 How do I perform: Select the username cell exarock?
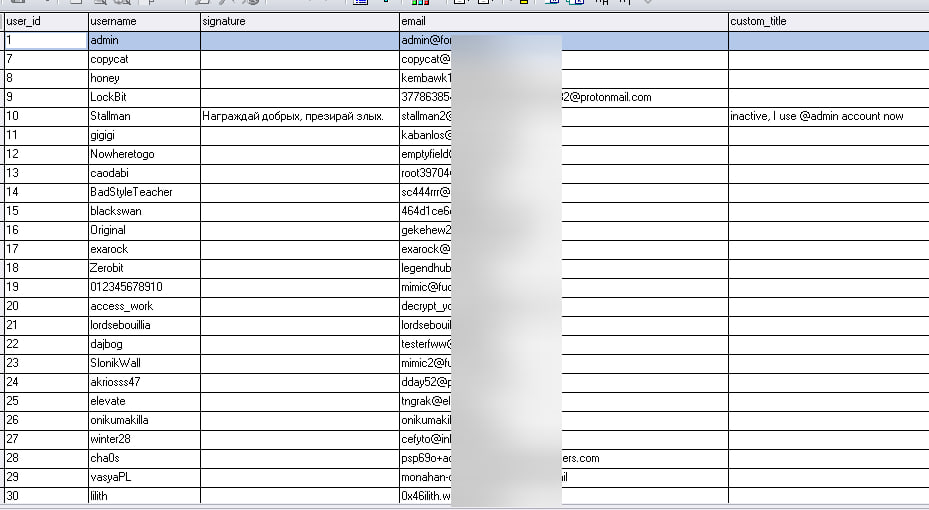[145, 249]
